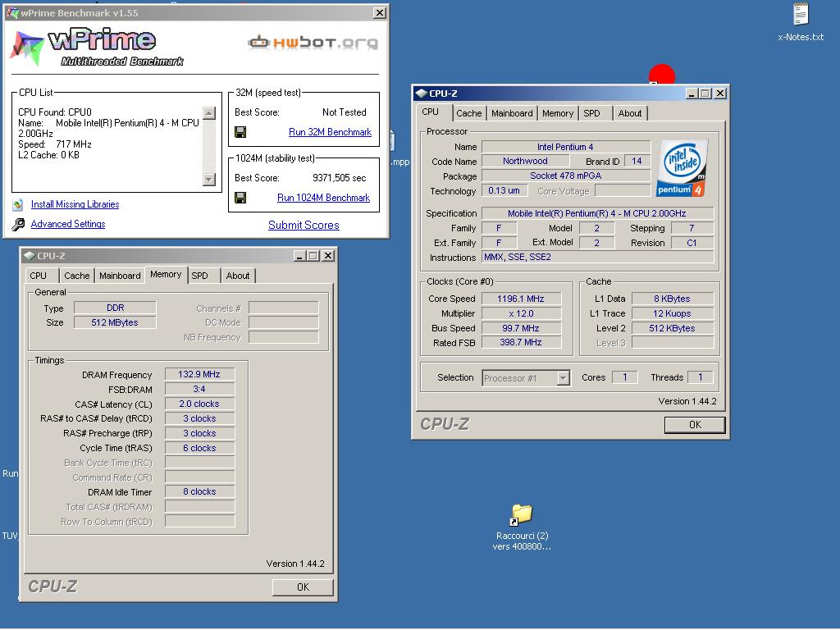This screenshot has height=630, width=840.
Task: Select Memory tab in memory CPU-Z window
Action: click(166, 274)
